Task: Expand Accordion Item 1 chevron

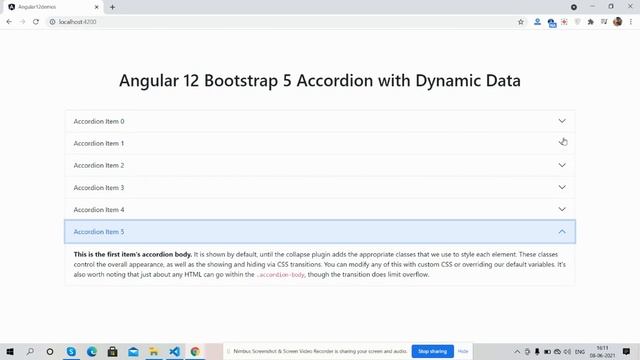Action: point(562,143)
